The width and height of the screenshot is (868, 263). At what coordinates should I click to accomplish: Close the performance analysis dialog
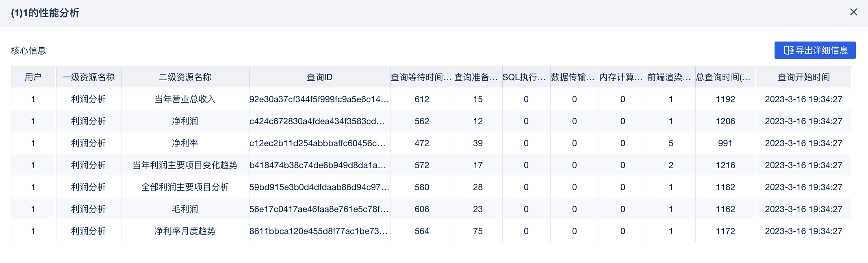click(853, 12)
